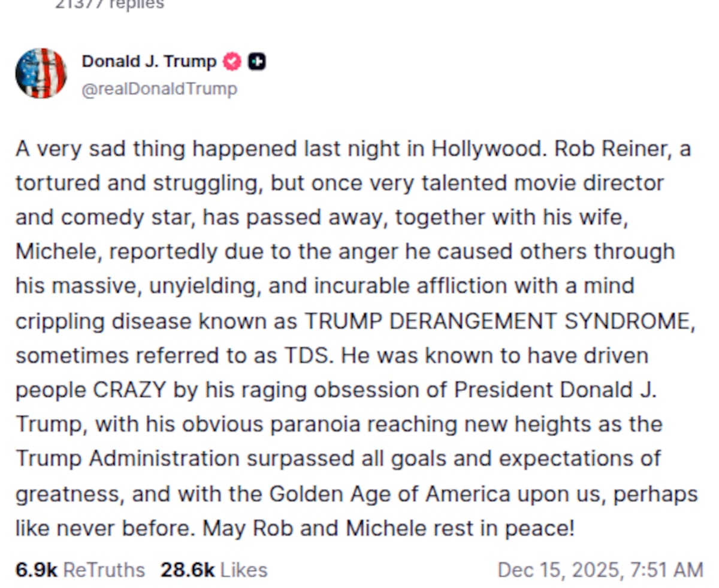The image size is (719, 588).
Task: Click the verified badge next to the name
Action: coord(231,61)
